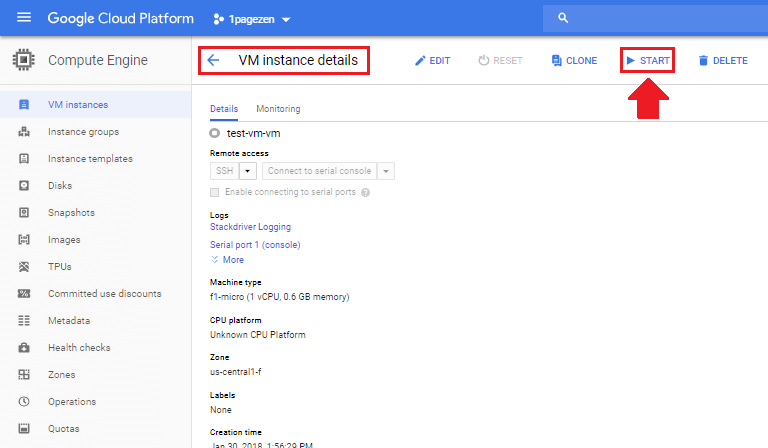
Task: Click the Health checks icon
Action: point(24,348)
